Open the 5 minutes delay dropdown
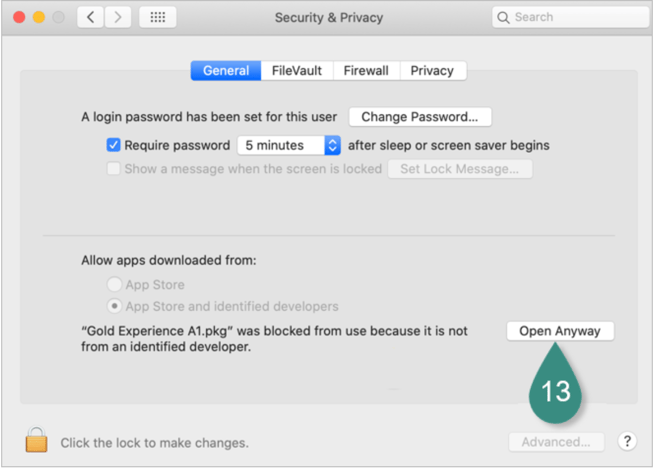This screenshot has width=654, height=469. pos(289,145)
